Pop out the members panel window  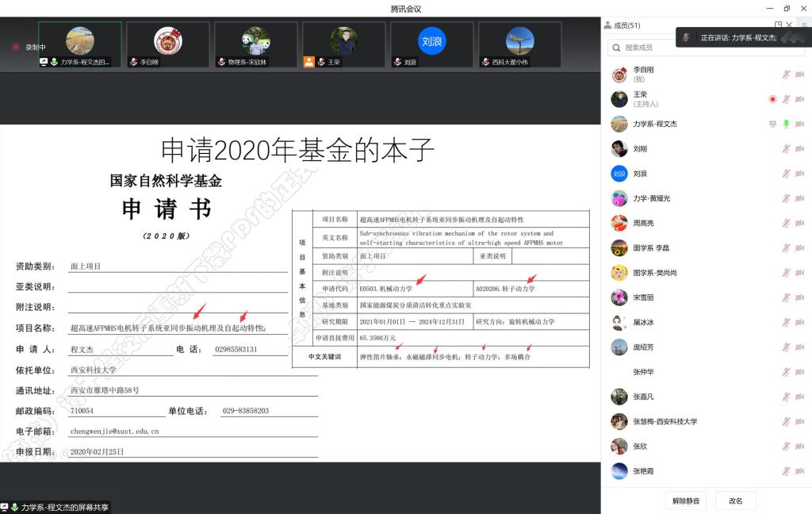pos(779,25)
